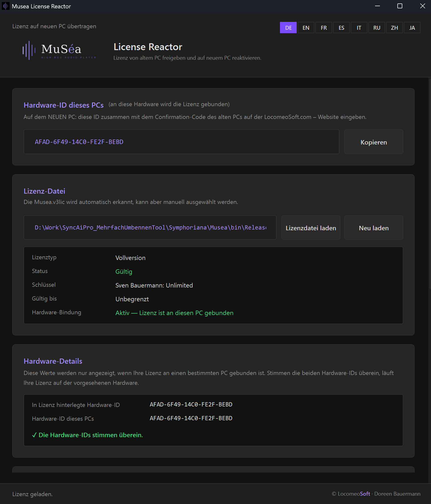Switch language to FR

point(324,28)
